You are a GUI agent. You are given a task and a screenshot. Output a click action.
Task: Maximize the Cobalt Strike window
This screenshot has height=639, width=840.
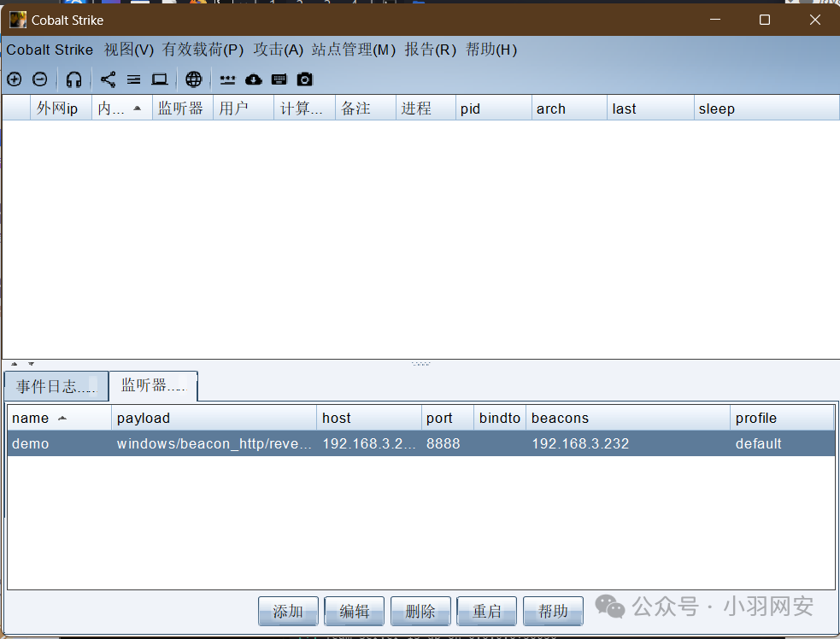[x=765, y=20]
